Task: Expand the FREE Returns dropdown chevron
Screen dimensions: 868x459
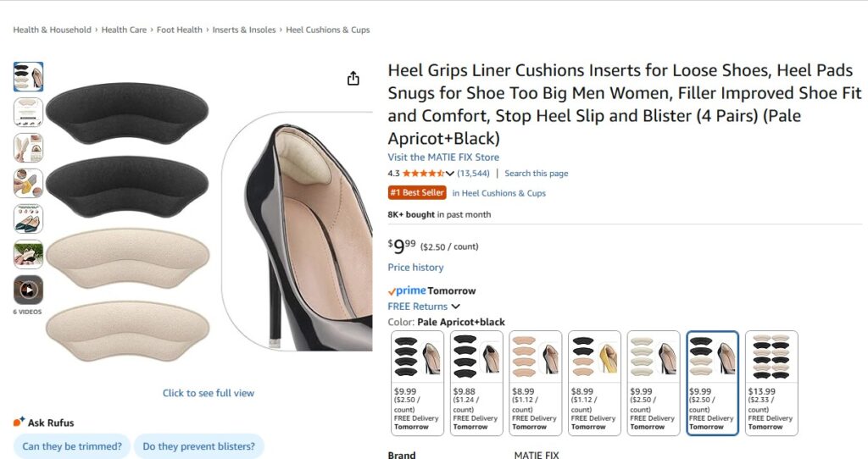Action: point(456,307)
